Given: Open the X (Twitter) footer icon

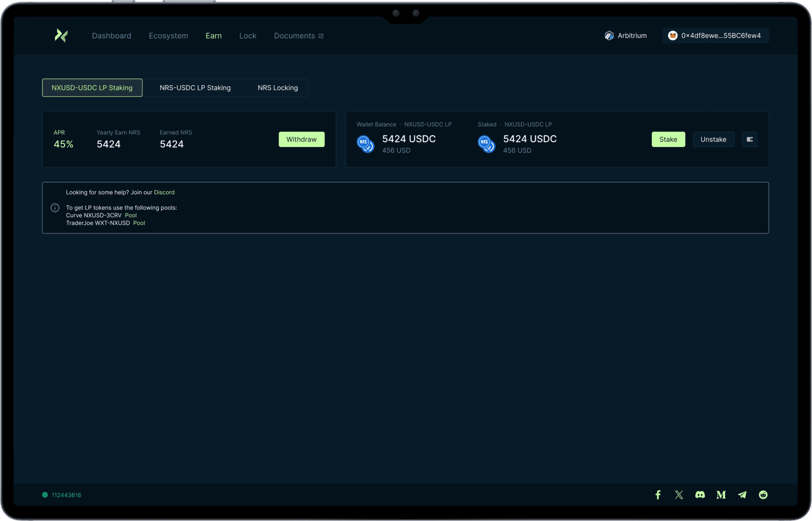Looking at the screenshot, I should click(679, 494).
